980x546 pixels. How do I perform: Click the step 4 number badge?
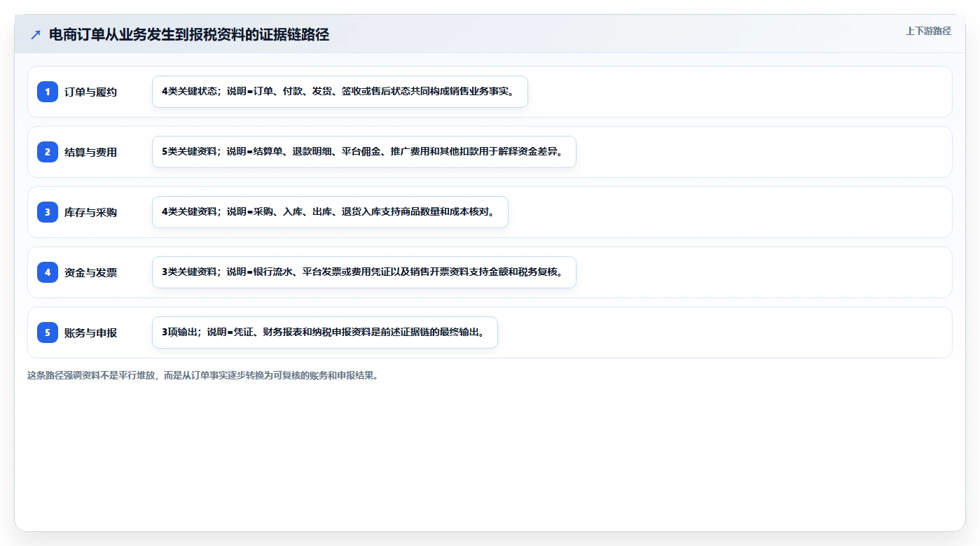click(x=48, y=272)
